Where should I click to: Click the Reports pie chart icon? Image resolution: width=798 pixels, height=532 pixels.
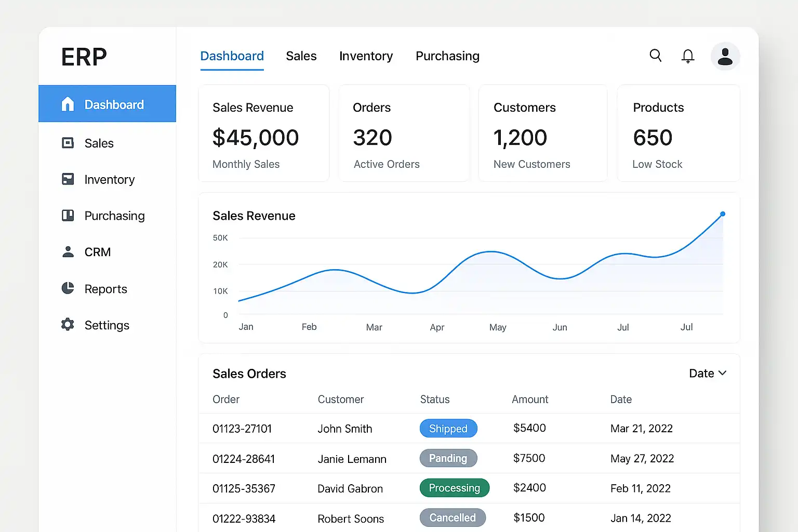click(x=68, y=288)
